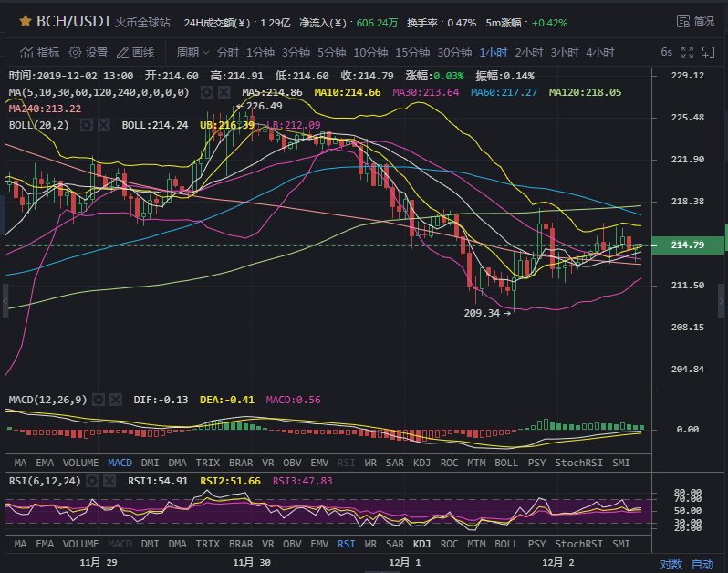Open the 画线 drawing tools button
Image resolution: width=728 pixels, height=573 pixels.
click(135, 53)
